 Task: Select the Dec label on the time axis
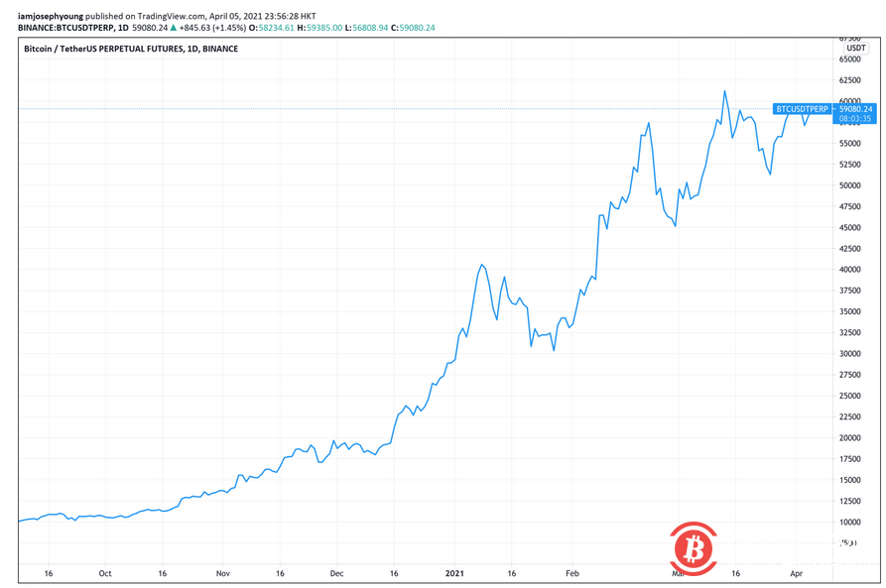click(x=336, y=573)
